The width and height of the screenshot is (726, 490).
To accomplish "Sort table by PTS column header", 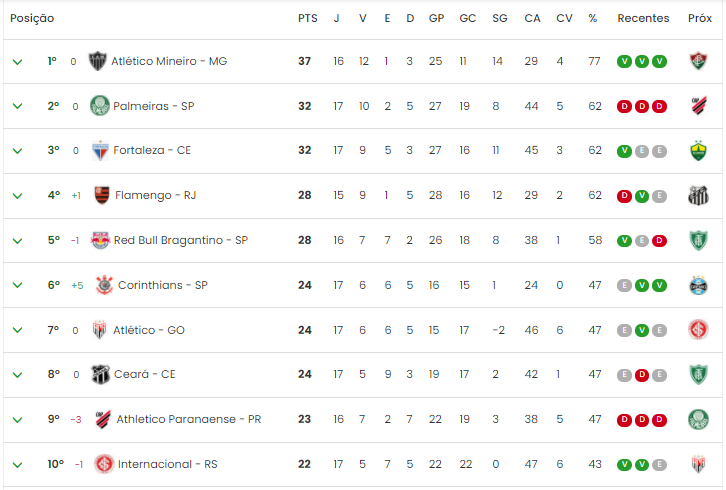I will 307,18.
